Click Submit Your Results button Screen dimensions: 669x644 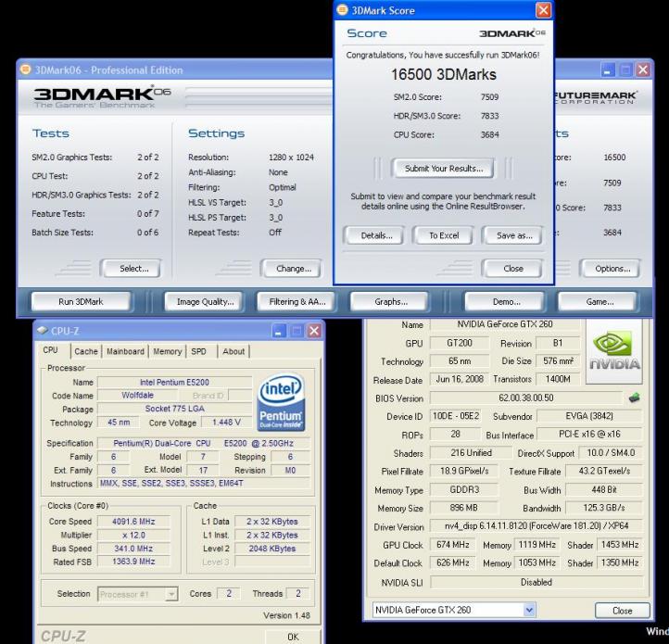(444, 168)
